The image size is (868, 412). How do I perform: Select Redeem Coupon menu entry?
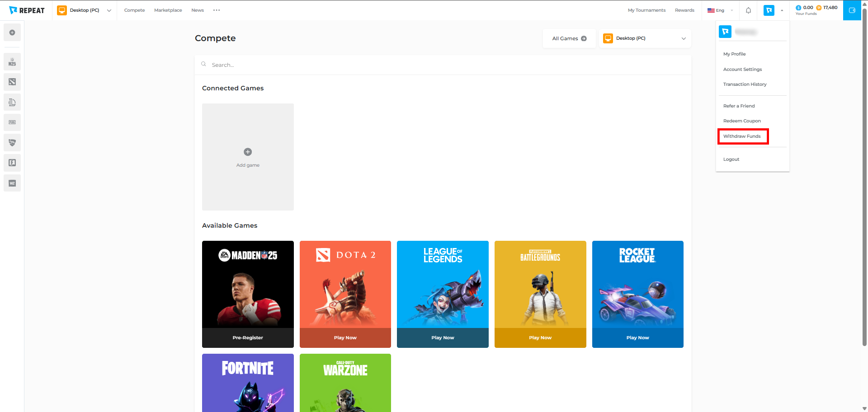[x=742, y=121]
